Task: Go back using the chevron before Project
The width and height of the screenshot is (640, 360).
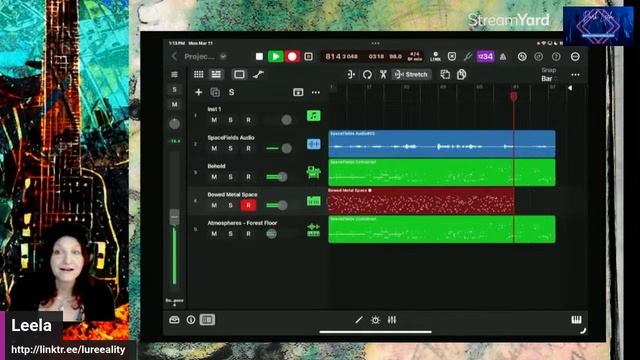Action: tap(174, 56)
